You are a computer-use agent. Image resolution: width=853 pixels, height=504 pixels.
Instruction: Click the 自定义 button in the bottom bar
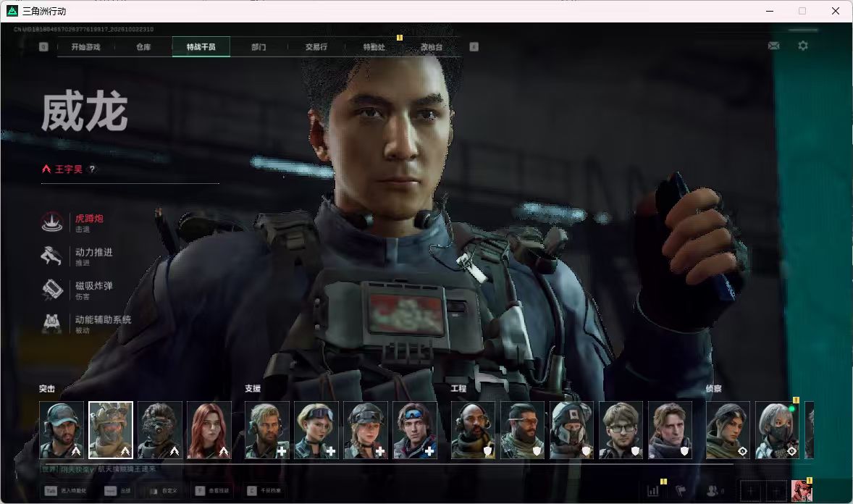(x=163, y=491)
